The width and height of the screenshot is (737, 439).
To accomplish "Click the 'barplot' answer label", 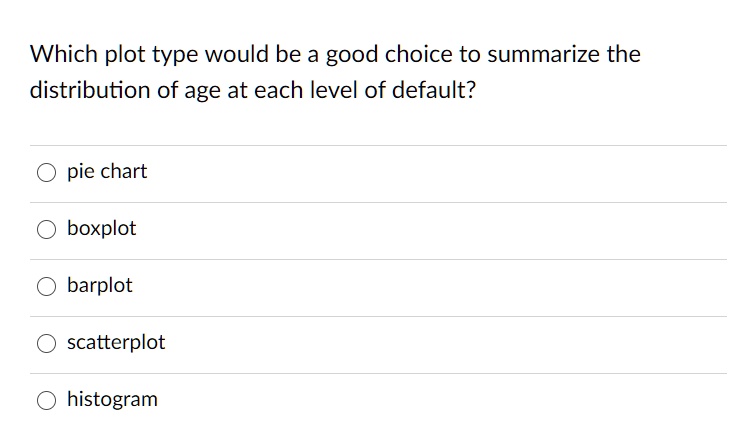I will [100, 285].
